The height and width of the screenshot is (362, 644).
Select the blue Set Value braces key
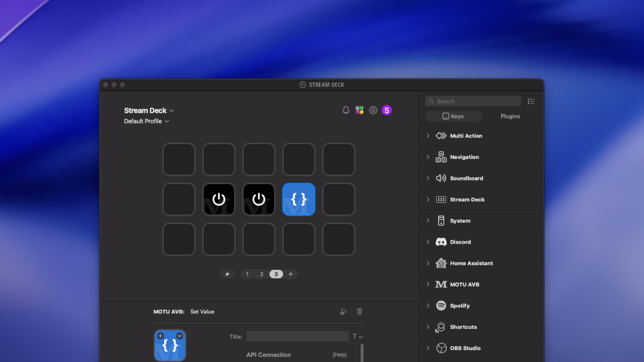299,199
